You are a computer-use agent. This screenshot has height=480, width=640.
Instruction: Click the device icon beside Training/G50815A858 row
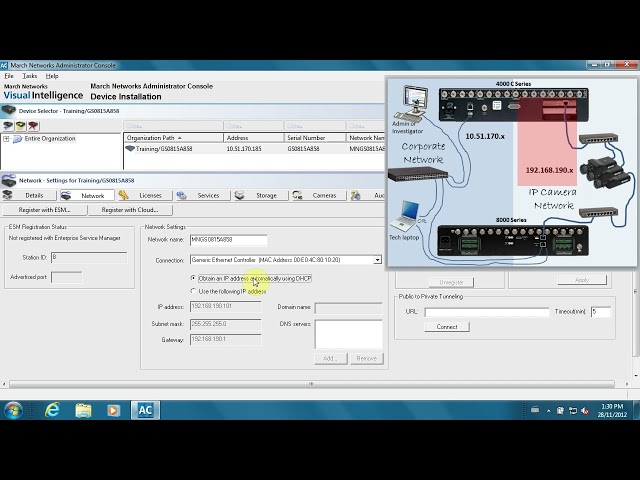tap(130, 149)
